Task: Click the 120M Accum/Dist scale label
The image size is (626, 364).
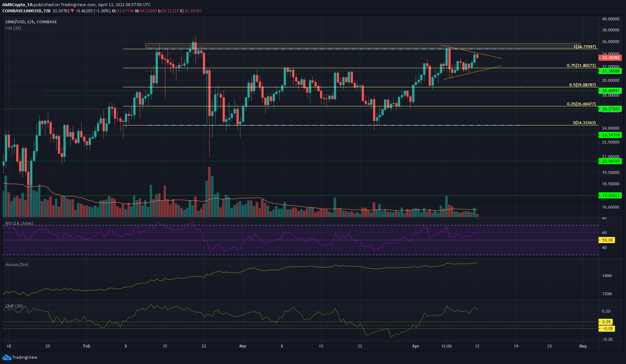Action: (x=607, y=294)
